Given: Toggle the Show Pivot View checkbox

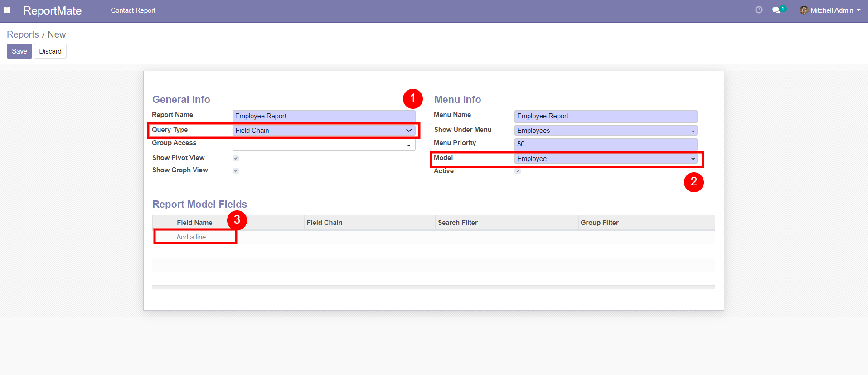Looking at the screenshot, I should coord(236,158).
